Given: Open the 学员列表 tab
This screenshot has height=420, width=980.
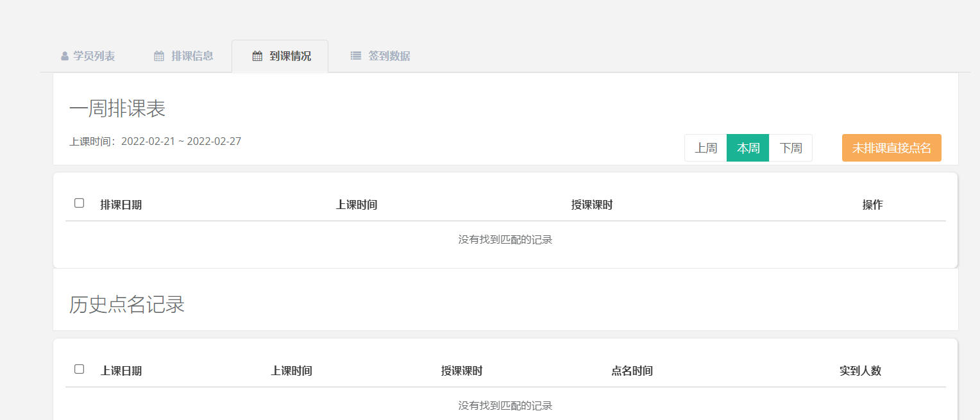Looking at the screenshot, I should point(94,56).
